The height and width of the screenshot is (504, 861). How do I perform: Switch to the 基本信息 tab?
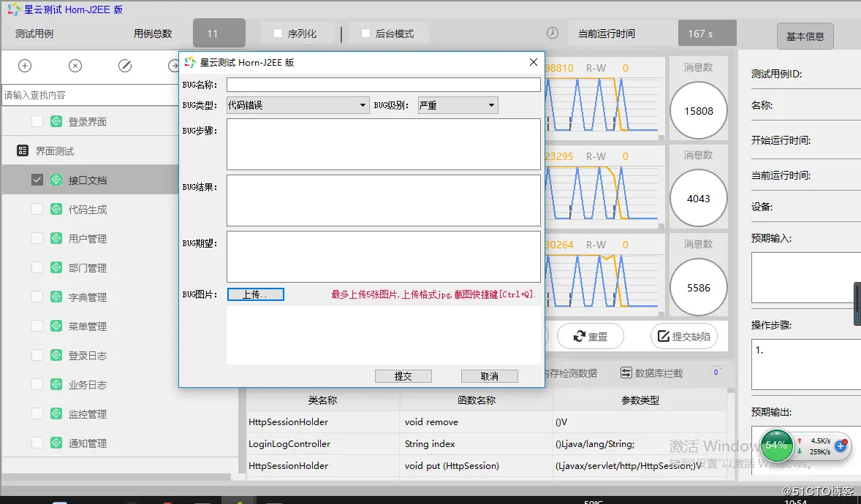click(805, 37)
